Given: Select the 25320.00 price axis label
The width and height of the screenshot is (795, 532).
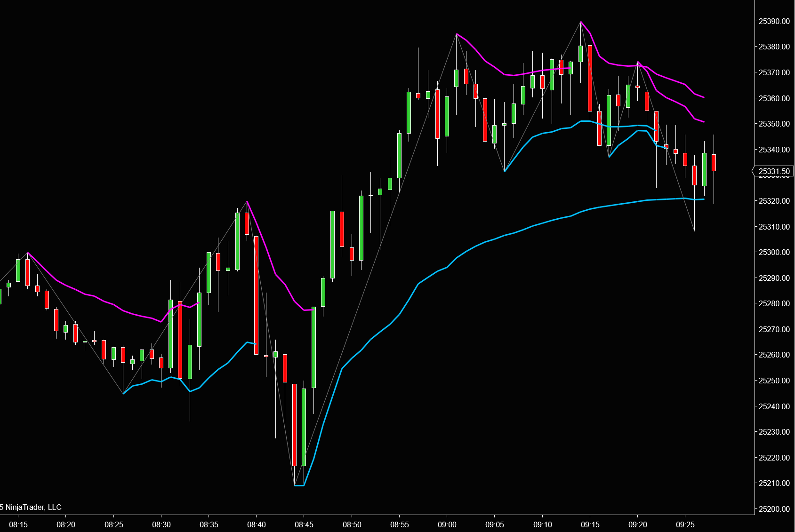Looking at the screenshot, I should pos(774,201).
